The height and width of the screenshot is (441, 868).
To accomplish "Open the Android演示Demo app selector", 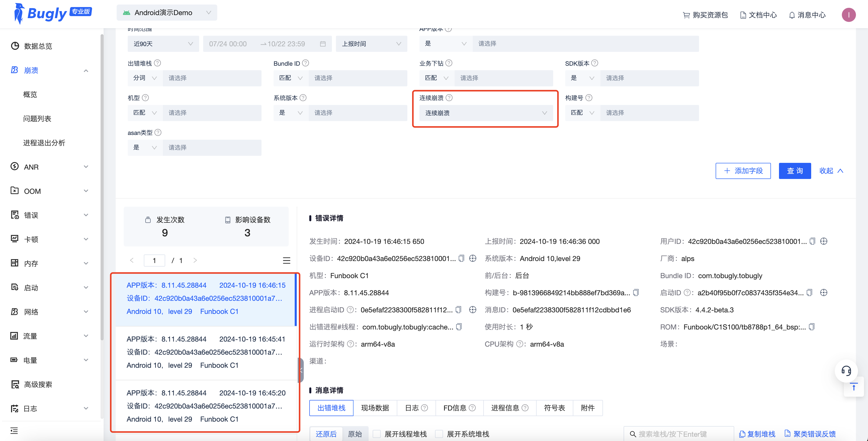I will point(167,13).
